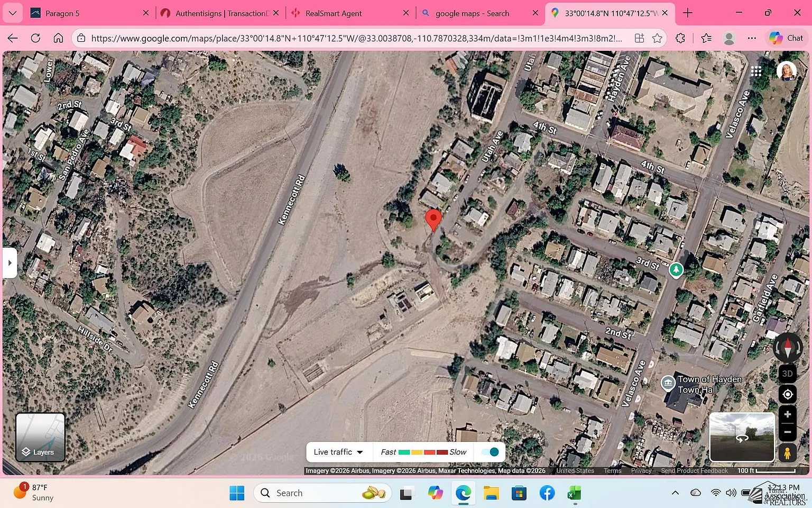Viewport: 812px width, 508px height.
Task: Open the Layers panel
Action: pyautogui.click(x=40, y=437)
